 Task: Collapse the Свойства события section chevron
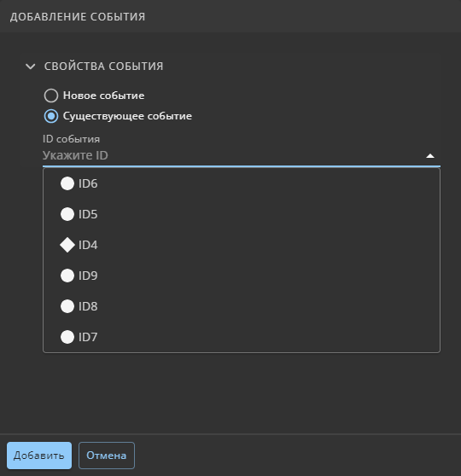[x=31, y=67]
